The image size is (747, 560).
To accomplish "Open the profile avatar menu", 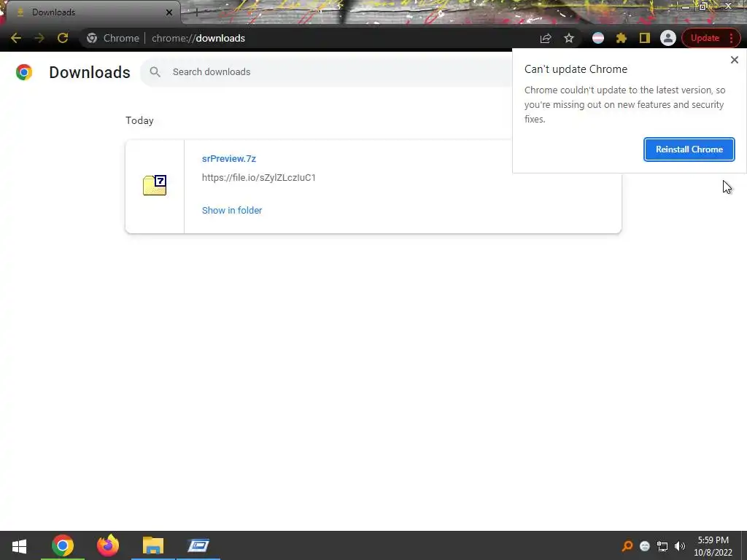I will [668, 38].
